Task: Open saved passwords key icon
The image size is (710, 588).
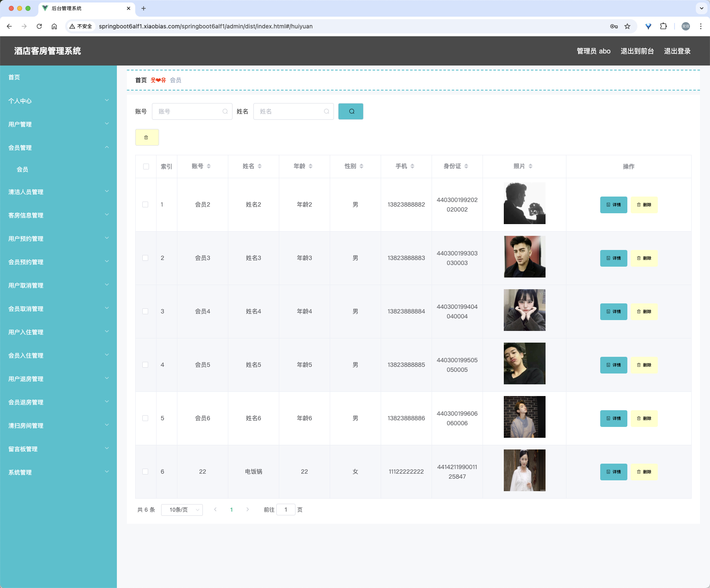Action: coord(614,26)
